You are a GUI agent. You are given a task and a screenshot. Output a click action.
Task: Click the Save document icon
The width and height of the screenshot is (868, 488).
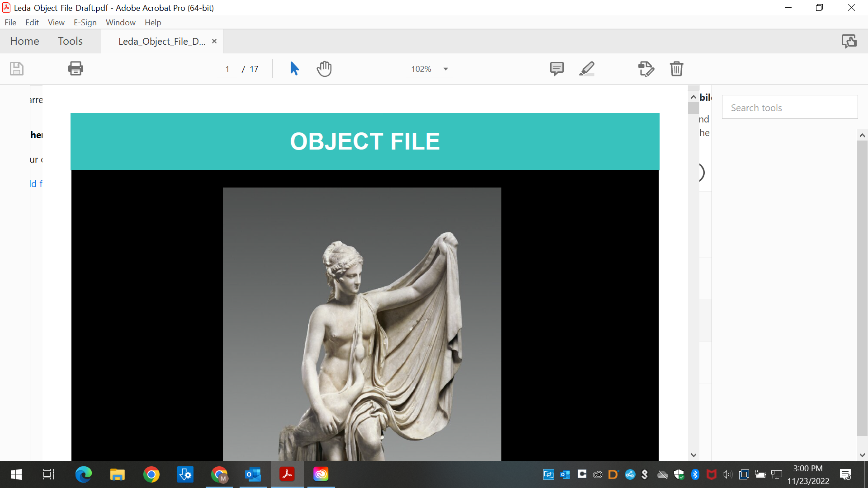[x=17, y=68]
